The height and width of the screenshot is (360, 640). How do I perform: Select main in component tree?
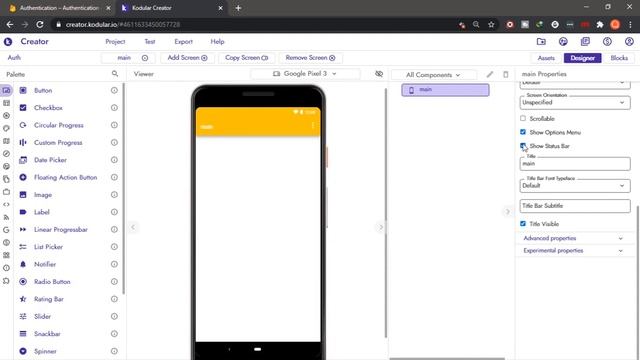click(445, 90)
